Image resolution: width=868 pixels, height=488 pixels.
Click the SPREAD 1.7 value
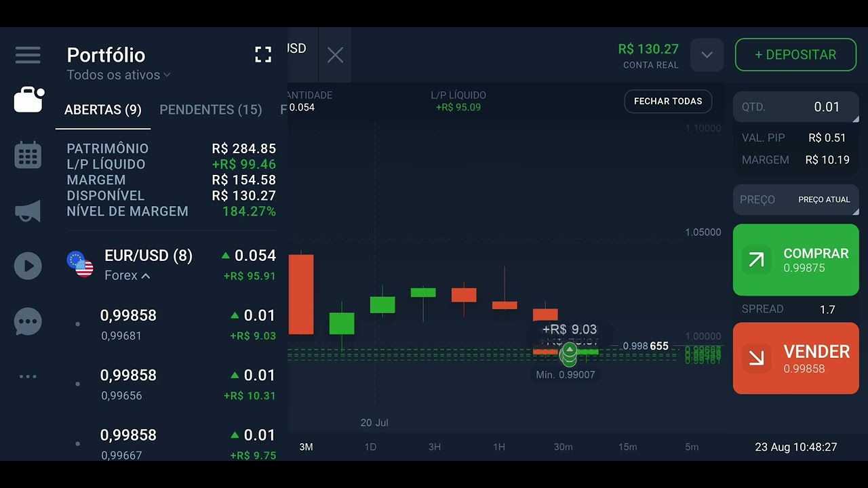coord(827,310)
